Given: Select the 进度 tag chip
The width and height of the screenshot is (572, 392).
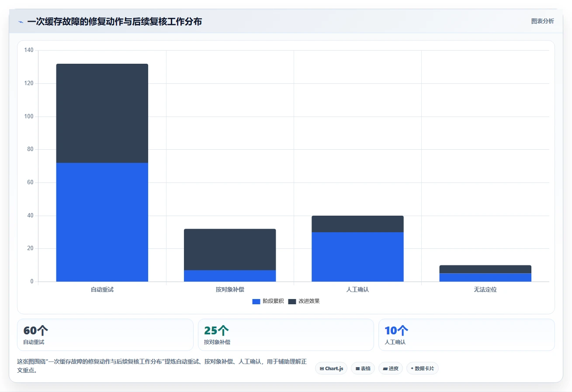Looking at the screenshot, I should coord(390,368).
